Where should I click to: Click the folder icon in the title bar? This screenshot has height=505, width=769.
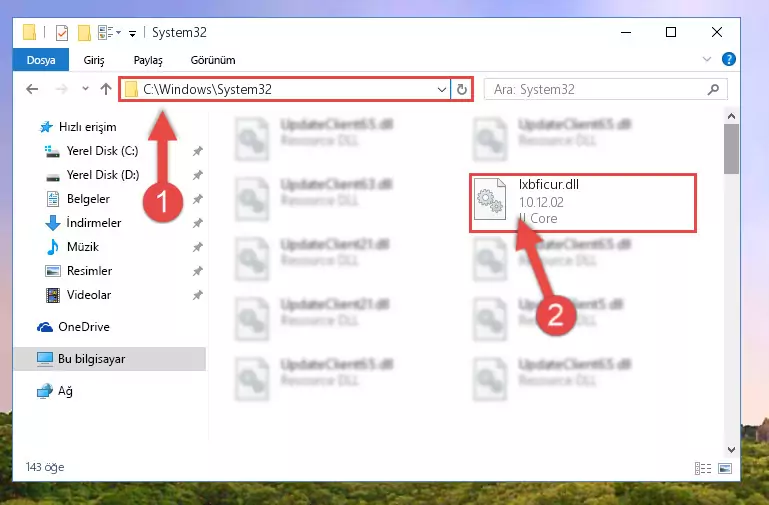coord(29,32)
